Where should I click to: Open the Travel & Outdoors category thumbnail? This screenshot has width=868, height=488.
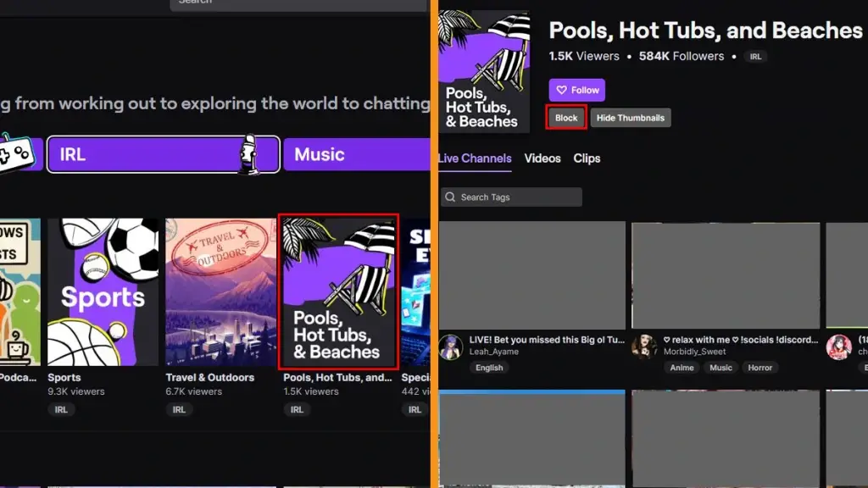221,292
